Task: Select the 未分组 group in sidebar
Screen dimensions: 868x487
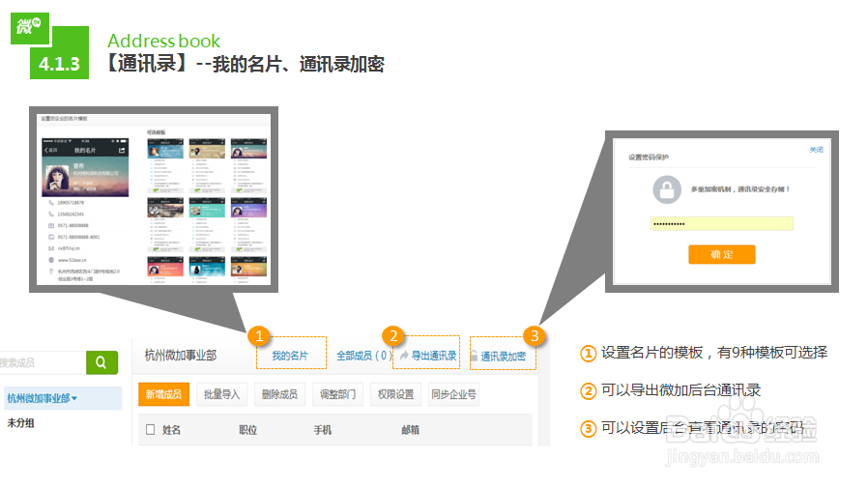Action: [x=20, y=423]
